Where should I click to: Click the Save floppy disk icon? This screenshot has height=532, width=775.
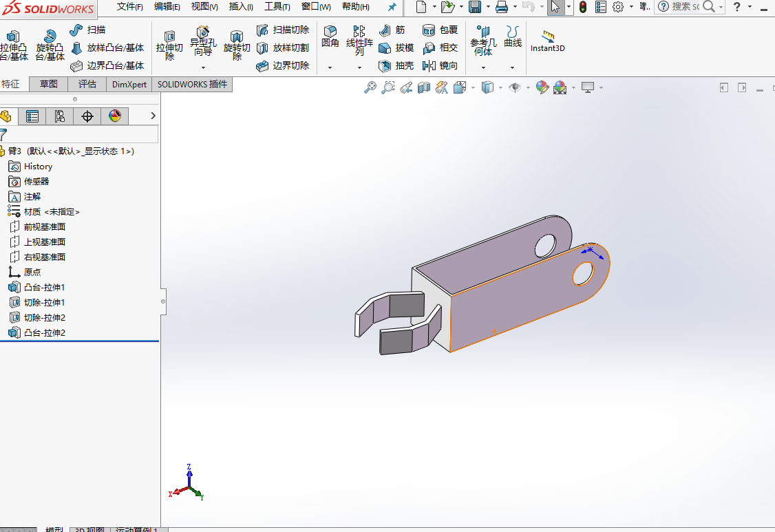(475, 7)
